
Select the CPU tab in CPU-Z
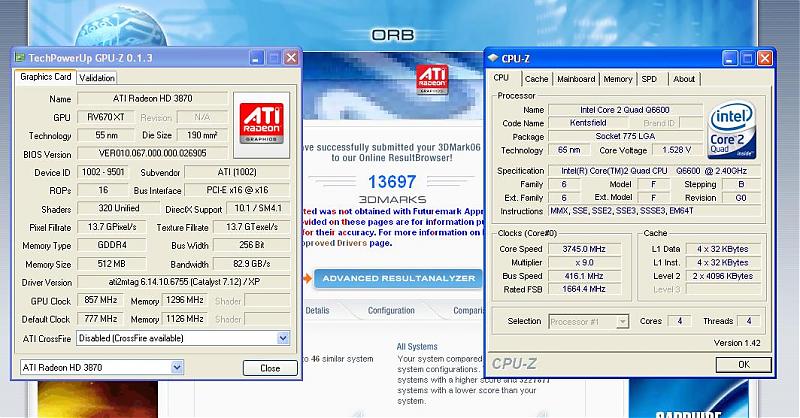click(501, 78)
